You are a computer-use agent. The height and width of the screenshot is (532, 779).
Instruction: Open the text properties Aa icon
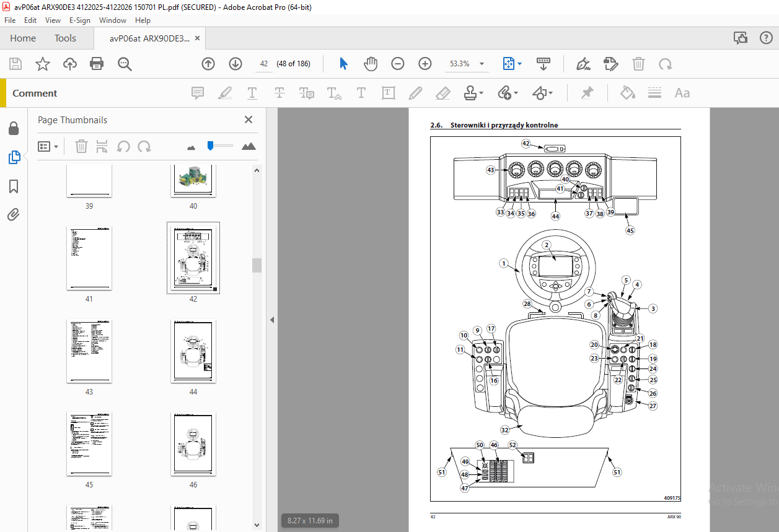pyautogui.click(x=682, y=94)
